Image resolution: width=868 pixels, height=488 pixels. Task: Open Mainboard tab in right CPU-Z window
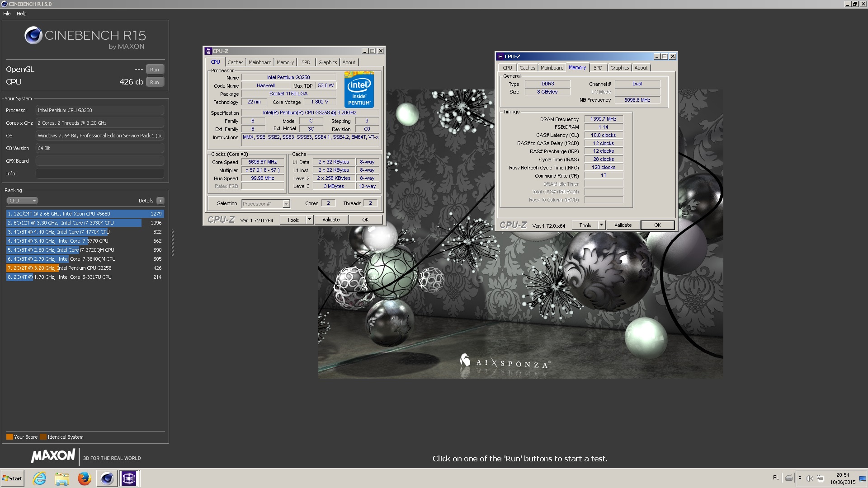(552, 68)
